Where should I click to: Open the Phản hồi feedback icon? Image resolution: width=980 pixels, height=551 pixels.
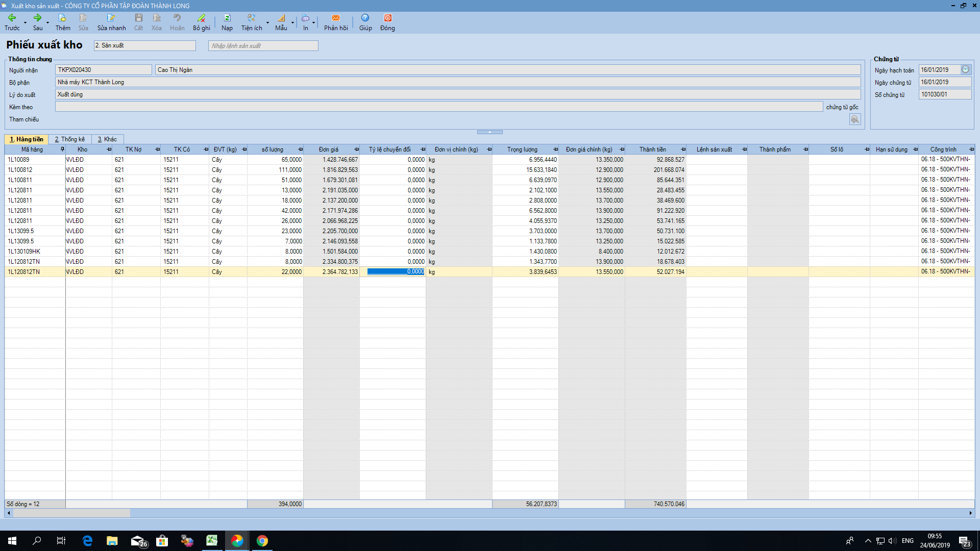335,18
